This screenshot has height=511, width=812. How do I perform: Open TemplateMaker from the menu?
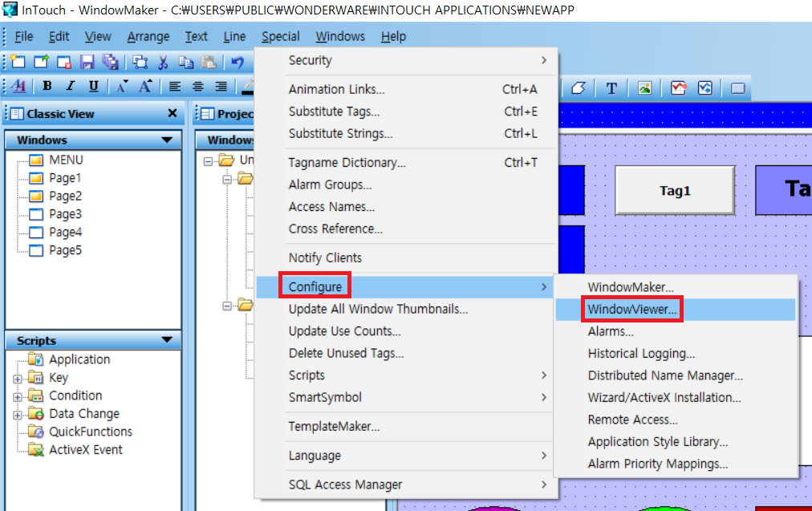click(406, 427)
